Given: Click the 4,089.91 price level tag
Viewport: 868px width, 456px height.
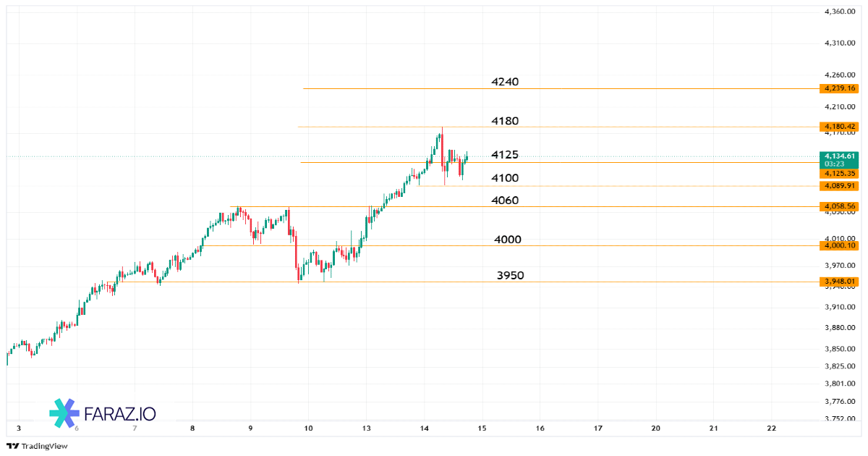Looking at the screenshot, I should pos(839,186).
